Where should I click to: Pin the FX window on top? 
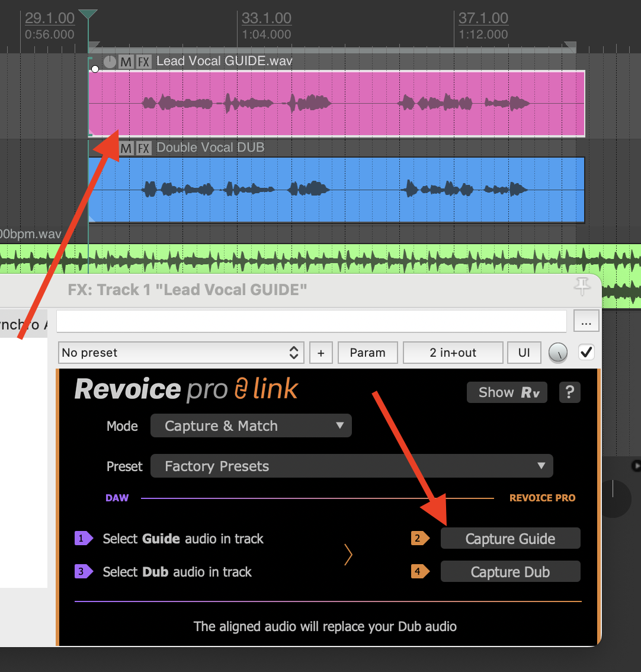coord(582,287)
